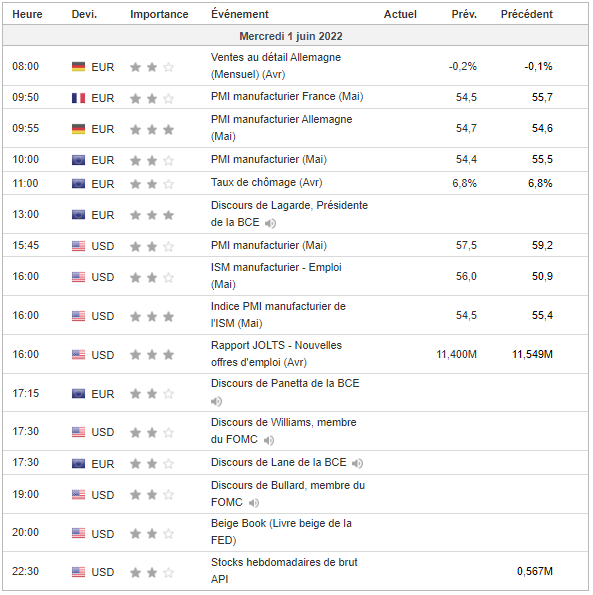
Task: Click the forecast value -0,2%
Action: pyautogui.click(x=462, y=67)
